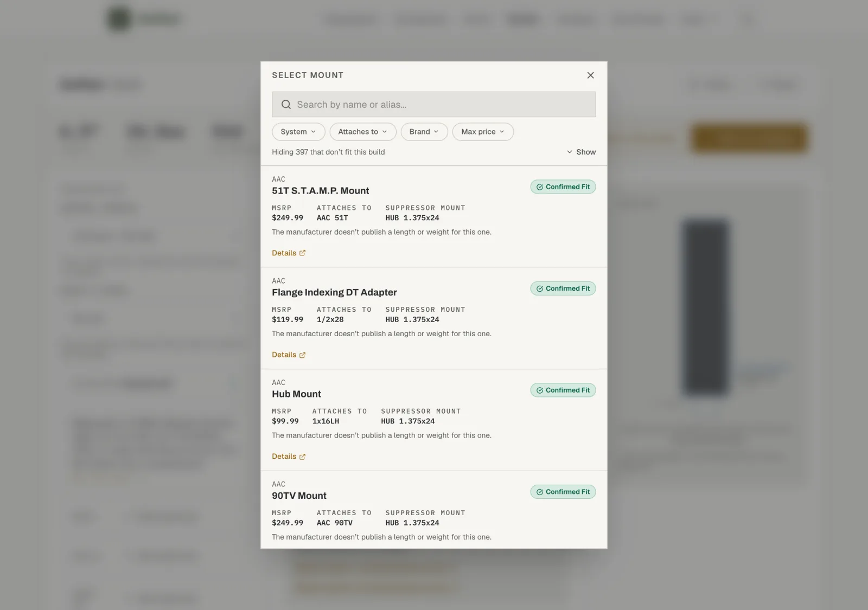Select the Flange Indexing DT Adapter title
The height and width of the screenshot is (610, 868).
tap(334, 292)
